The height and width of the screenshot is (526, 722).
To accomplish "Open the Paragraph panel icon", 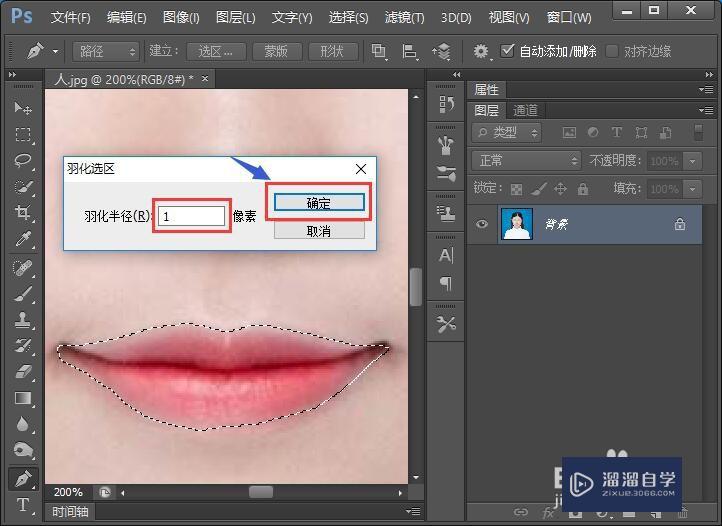I will pyautogui.click(x=446, y=282).
